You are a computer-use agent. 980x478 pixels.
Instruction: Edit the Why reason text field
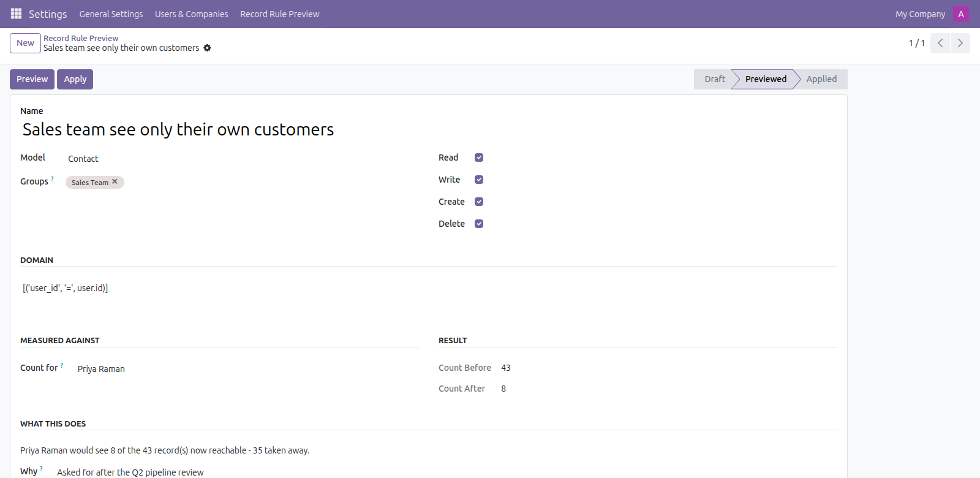point(446,472)
